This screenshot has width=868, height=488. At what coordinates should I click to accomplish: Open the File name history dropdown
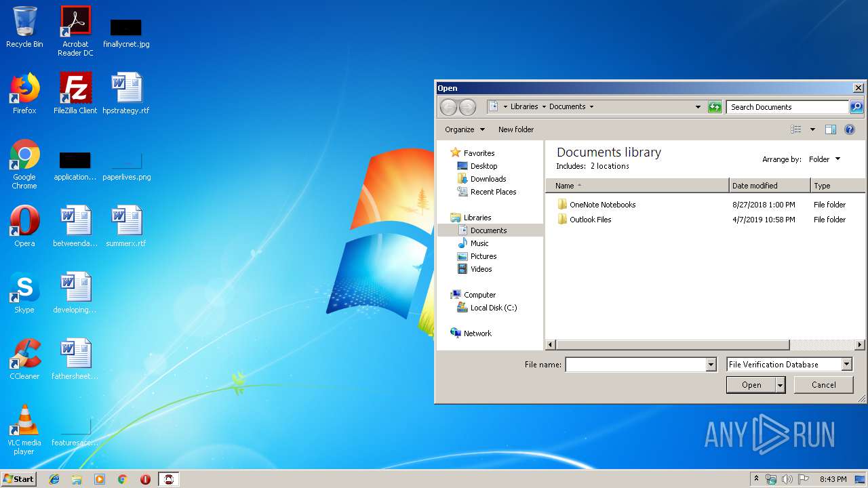click(x=711, y=365)
